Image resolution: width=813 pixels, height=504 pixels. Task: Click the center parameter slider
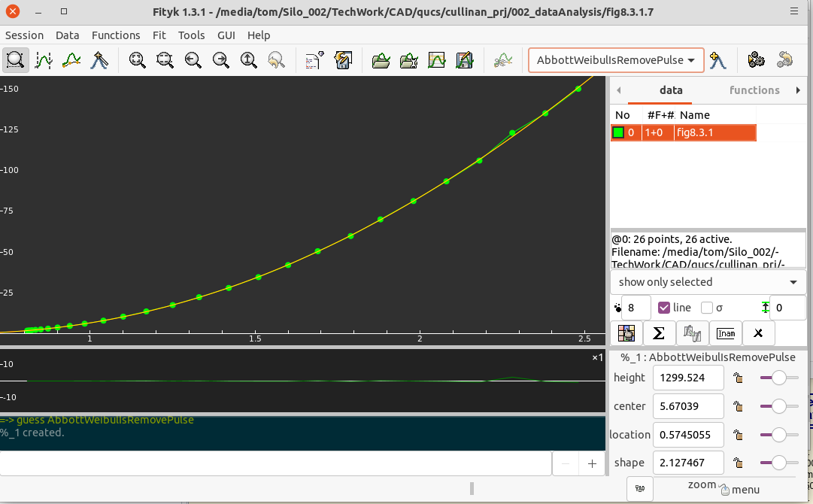778,407
